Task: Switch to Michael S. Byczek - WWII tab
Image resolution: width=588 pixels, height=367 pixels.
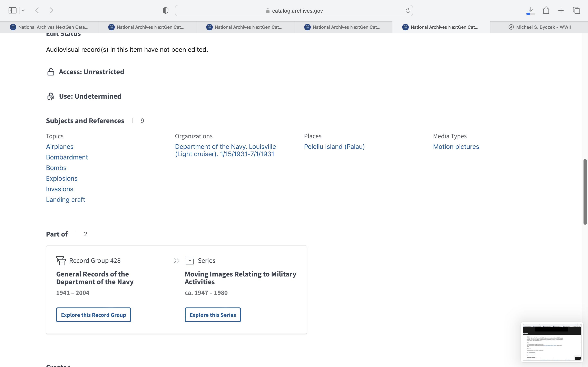Action: (x=539, y=27)
